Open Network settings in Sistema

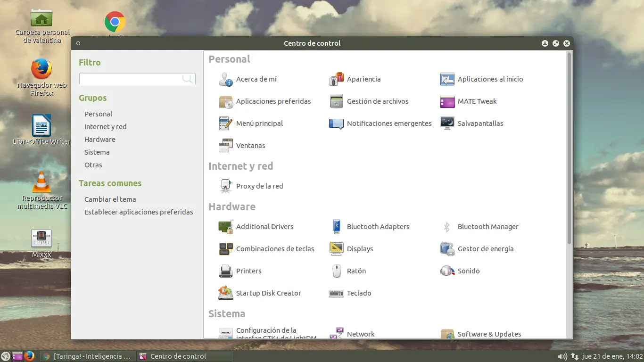pyautogui.click(x=352, y=334)
